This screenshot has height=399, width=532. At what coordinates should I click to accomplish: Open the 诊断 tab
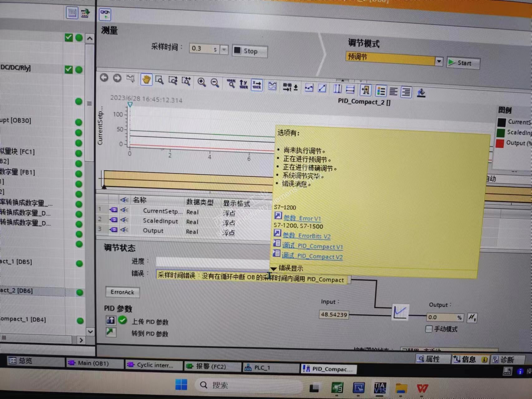click(x=508, y=360)
